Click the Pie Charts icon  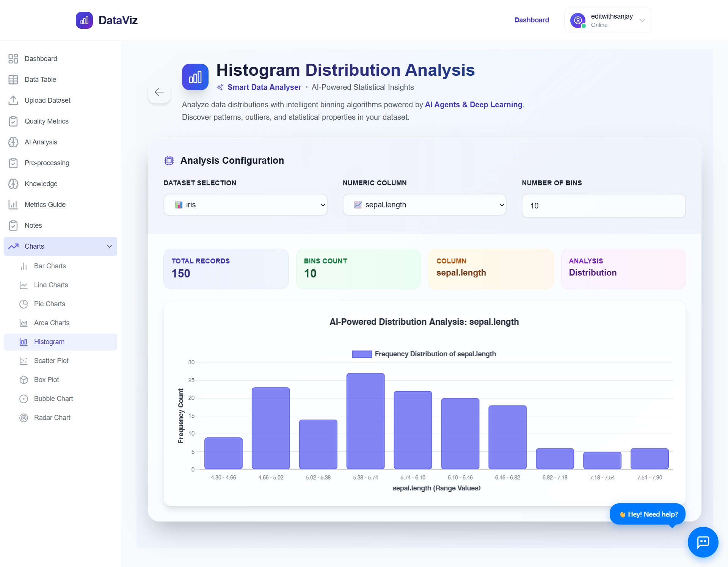(x=24, y=304)
